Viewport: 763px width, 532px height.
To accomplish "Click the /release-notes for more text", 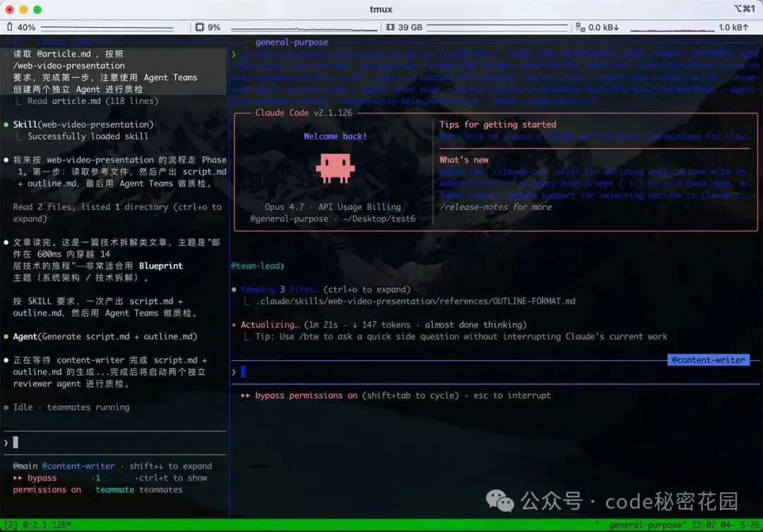I will [x=495, y=207].
